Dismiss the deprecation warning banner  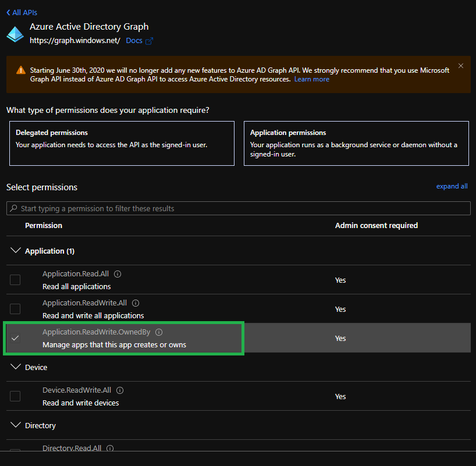[460, 66]
